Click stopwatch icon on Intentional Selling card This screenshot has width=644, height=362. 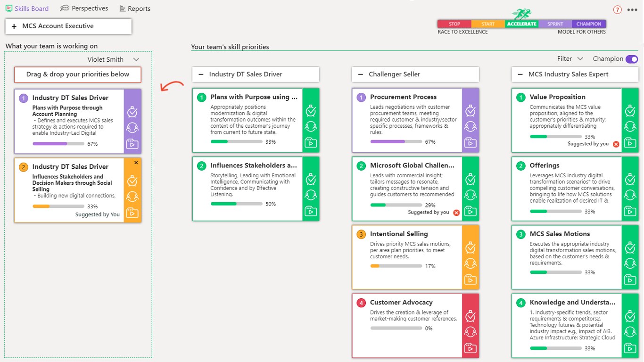tap(470, 247)
